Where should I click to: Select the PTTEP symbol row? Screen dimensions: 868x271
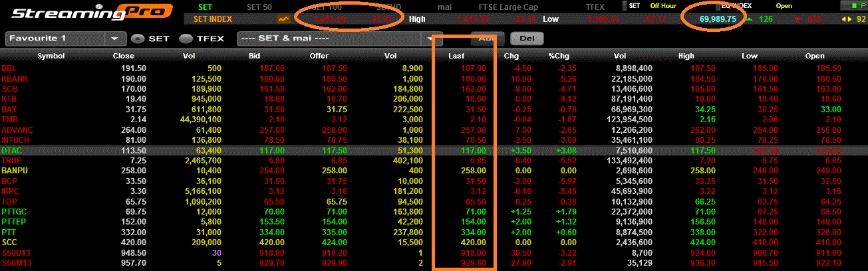(434, 221)
